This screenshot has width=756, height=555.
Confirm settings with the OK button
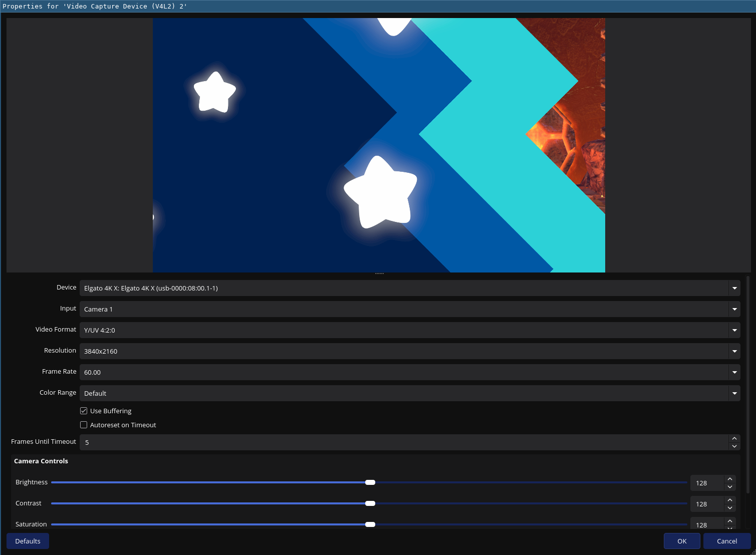pos(682,541)
